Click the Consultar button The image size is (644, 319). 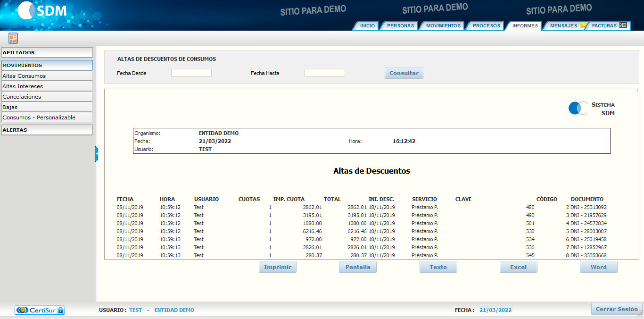pos(404,73)
